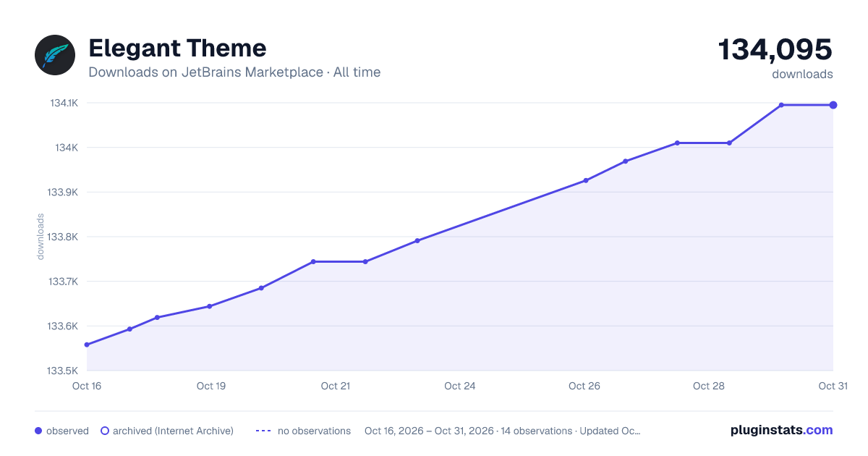Click the Oct 31 x-axis label
This screenshot has width=868, height=456.
click(833, 386)
